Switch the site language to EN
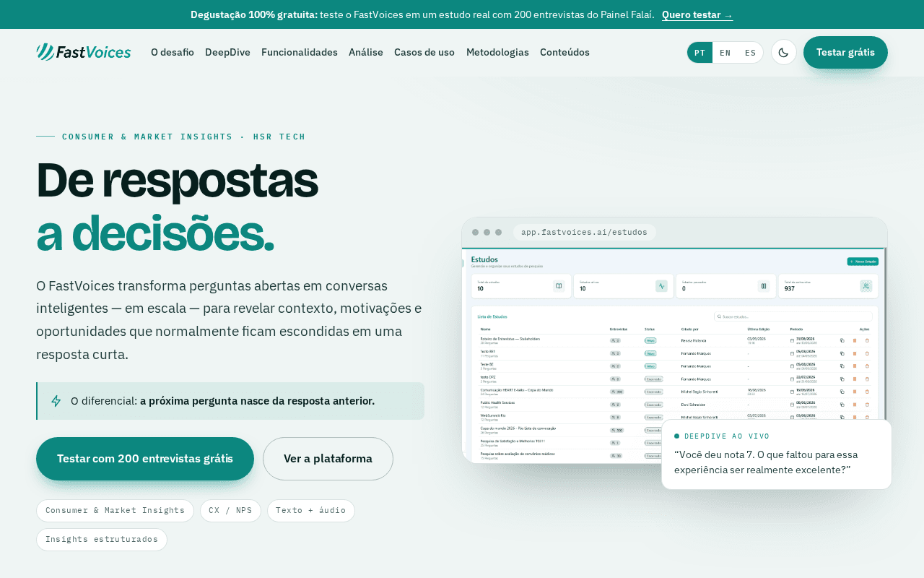Viewport: 924px width, 578px height. coord(725,53)
